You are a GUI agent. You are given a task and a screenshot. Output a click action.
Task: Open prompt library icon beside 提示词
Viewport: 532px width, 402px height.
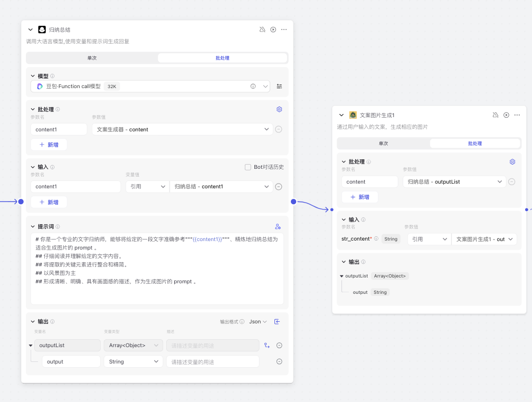pos(278,226)
